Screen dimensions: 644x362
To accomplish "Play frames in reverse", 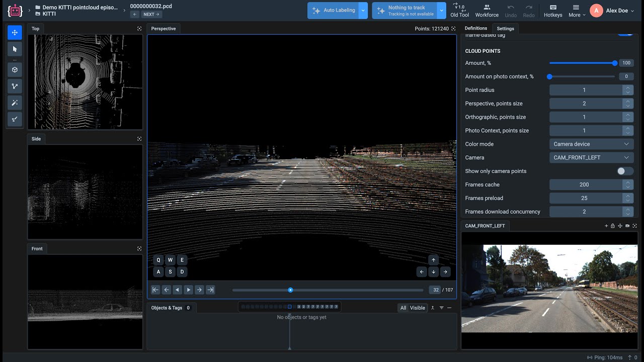I will pos(178,290).
